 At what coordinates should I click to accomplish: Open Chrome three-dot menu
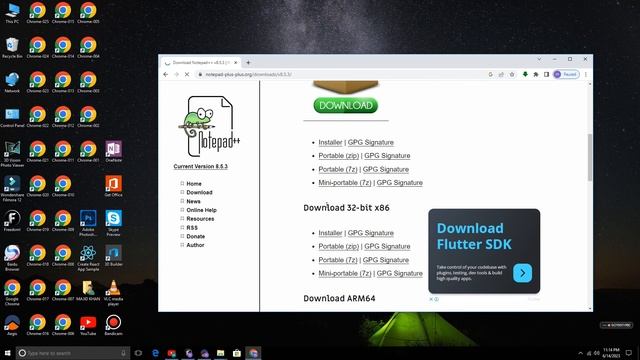(x=586, y=74)
